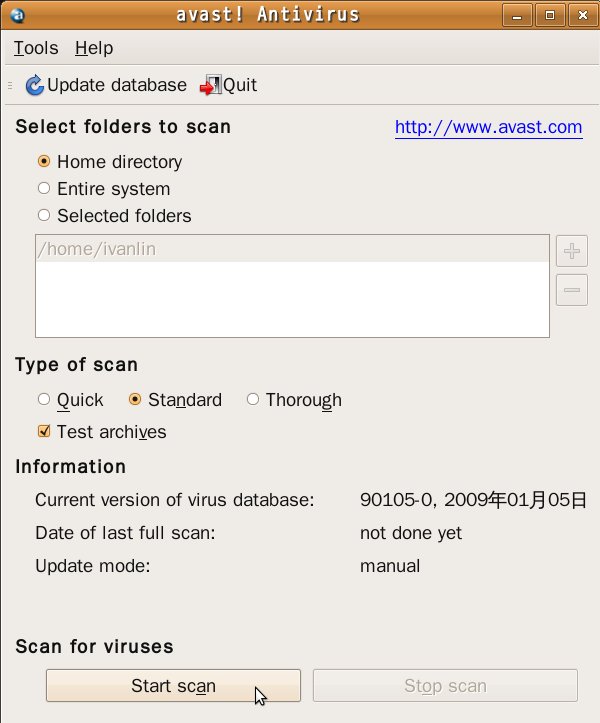
Task: Start the virus scan
Action: point(173,686)
